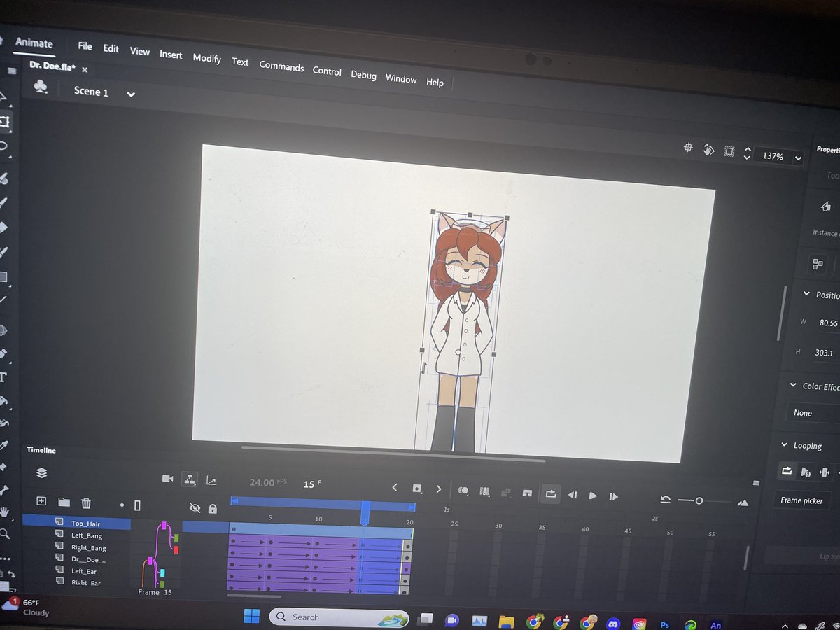
Task: Collapse the Looping section
Action: coord(784,445)
